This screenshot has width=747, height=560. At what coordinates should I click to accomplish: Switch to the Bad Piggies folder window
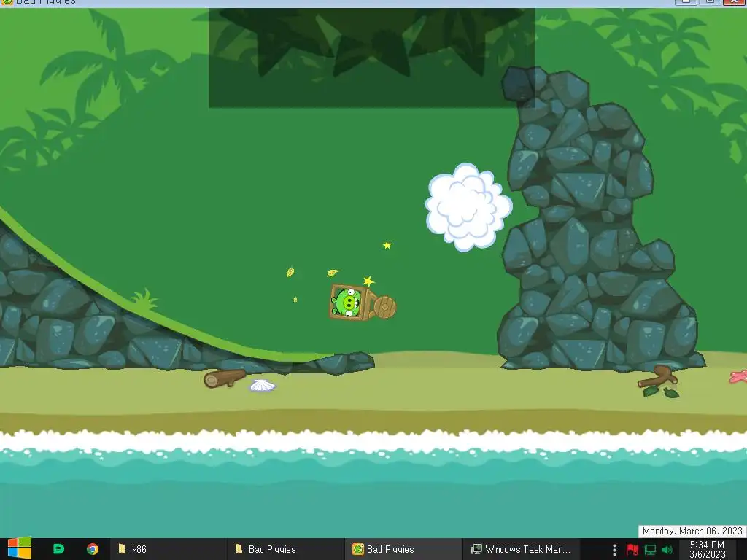point(285,549)
